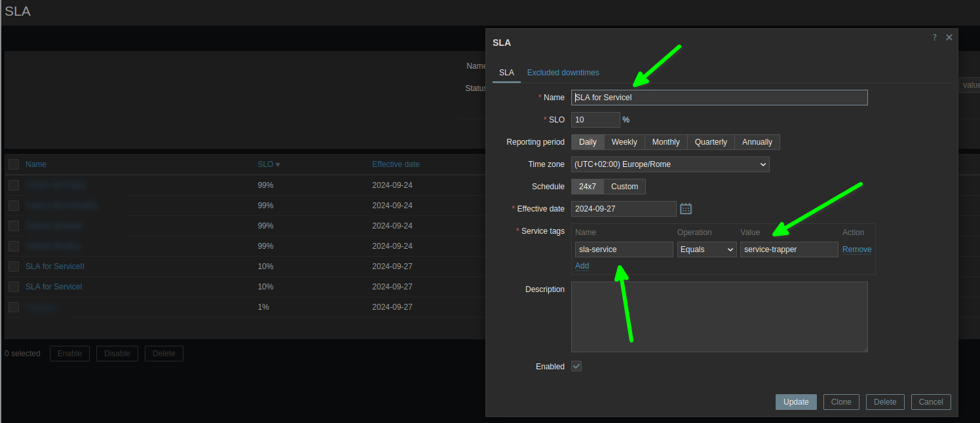Add a new service tag
Viewport: 980px width, 423px height.
pyautogui.click(x=582, y=266)
